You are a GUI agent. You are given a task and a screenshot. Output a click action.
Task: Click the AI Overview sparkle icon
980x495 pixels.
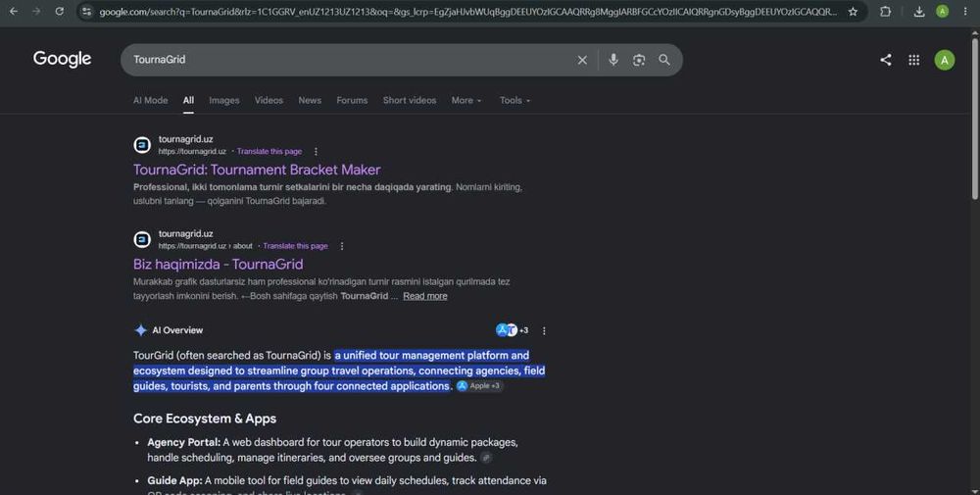point(140,330)
